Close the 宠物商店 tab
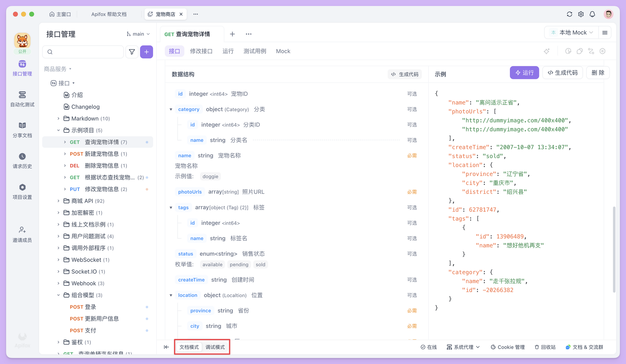The width and height of the screenshot is (626, 364). 181,14
